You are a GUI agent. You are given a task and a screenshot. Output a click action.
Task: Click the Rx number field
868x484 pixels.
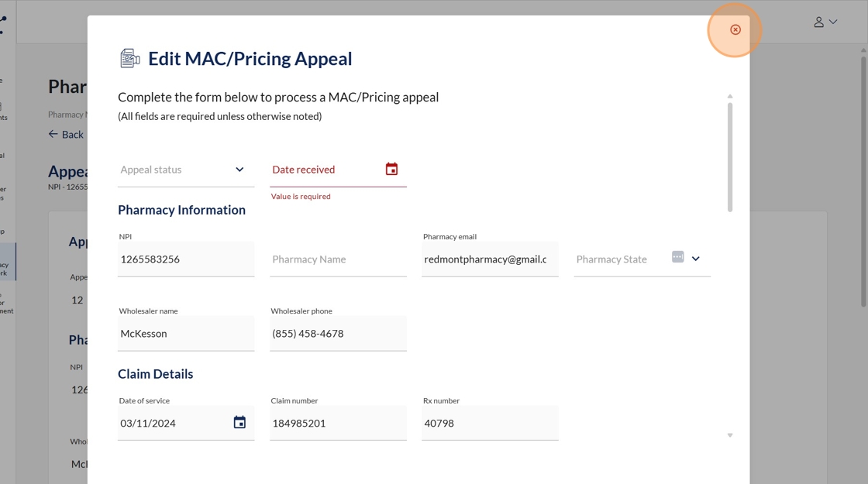pyautogui.click(x=490, y=424)
